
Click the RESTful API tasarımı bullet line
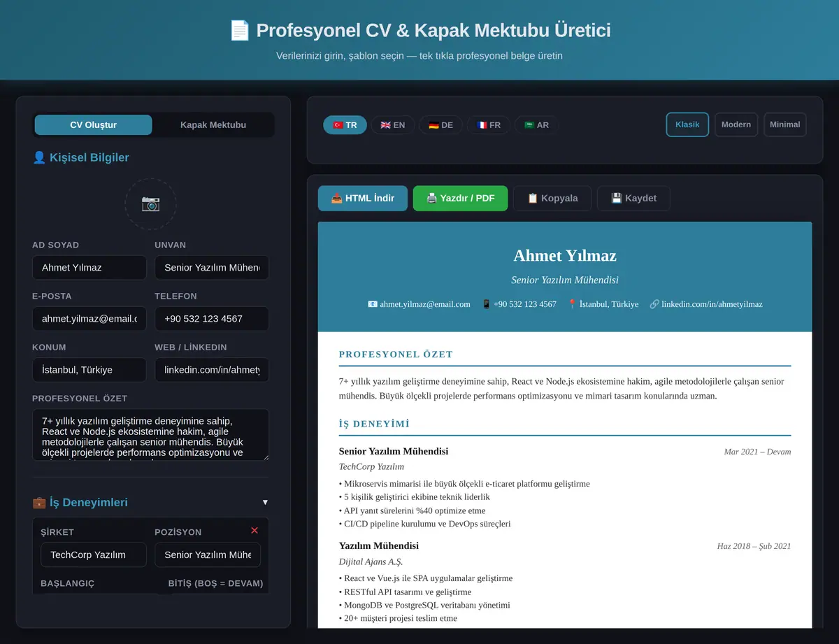pos(406,592)
